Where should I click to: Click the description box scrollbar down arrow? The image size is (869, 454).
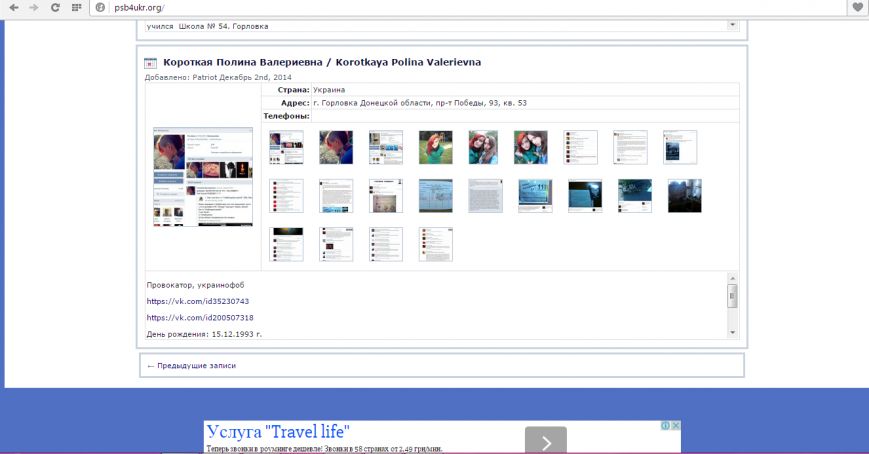coord(732,332)
